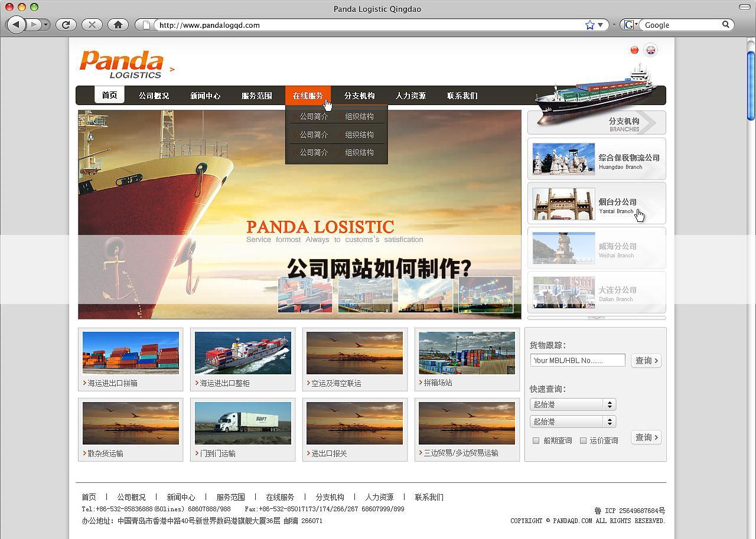The width and height of the screenshot is (756, 539).
Task: Open the 人力资源 nav menu
Action: [x=410, y=96]
